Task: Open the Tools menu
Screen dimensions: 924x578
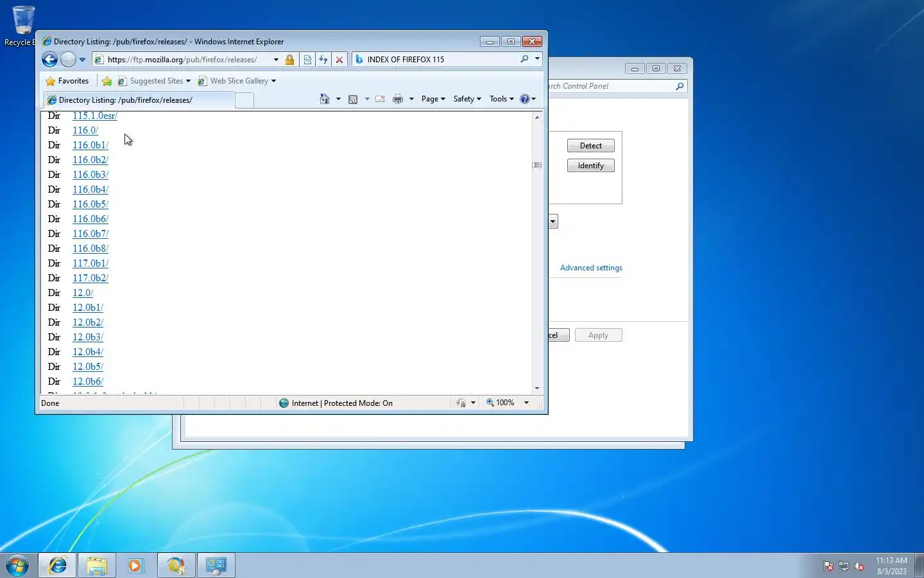Action: pos(502,99)
